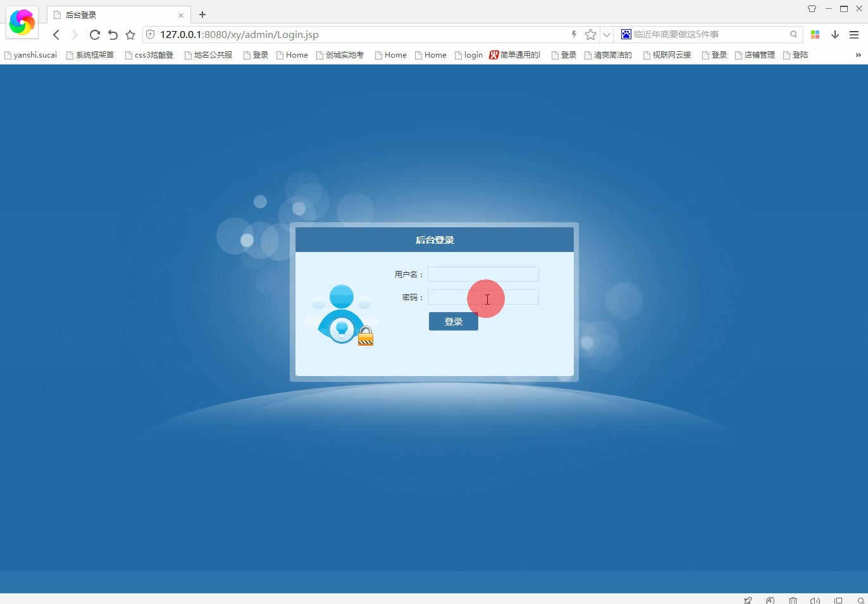This screenshot has height=604, width=868.
Task: Expand the address bar history dropdown
Action: pyautogui.click(x=606, y=35)
